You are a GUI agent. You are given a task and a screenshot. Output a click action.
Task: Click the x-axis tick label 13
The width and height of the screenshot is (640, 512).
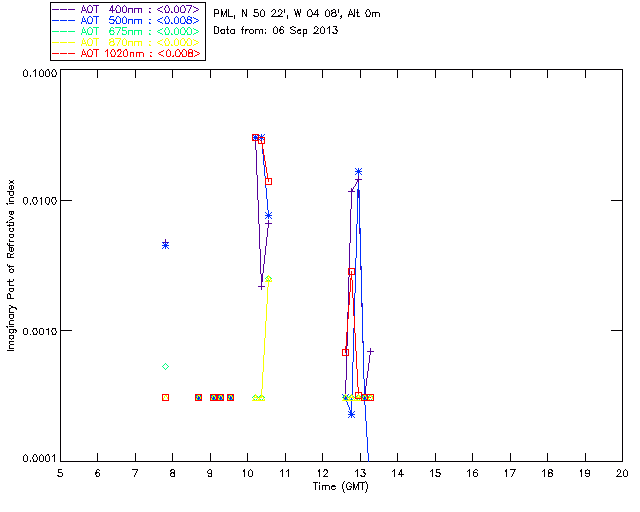tap(360, 473)
